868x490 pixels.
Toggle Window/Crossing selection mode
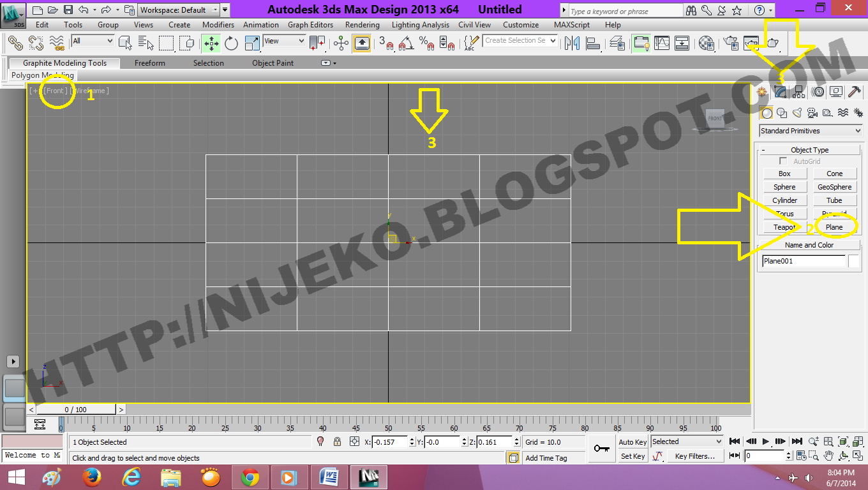point(187,43)
